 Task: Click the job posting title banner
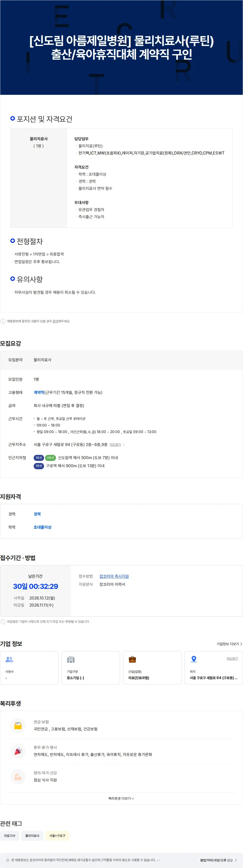click(121, 47)
